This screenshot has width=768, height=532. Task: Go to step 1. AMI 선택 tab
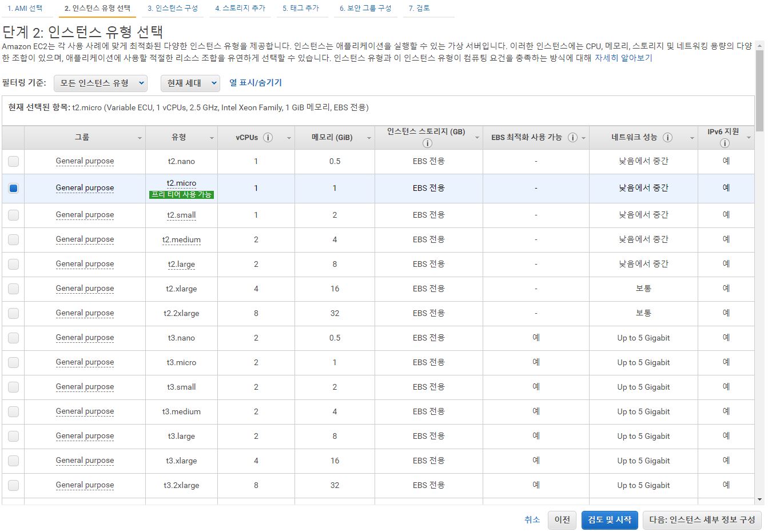[x=25, y=9]
